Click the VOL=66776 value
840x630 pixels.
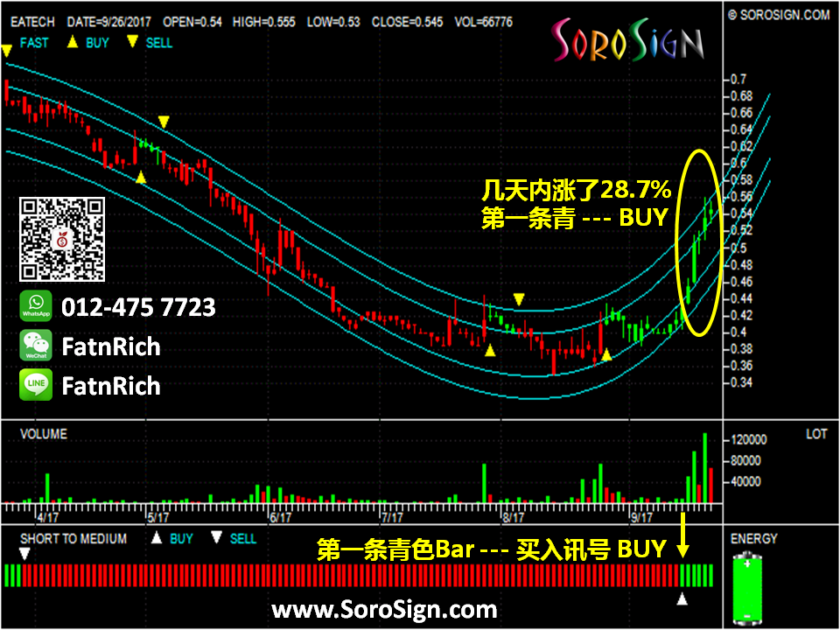pos(484,22)
